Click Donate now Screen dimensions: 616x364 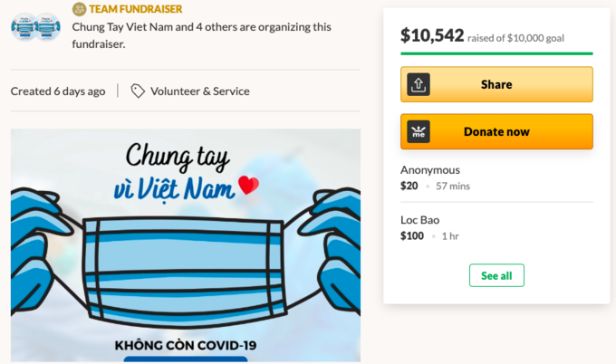(x=496, y=131)
